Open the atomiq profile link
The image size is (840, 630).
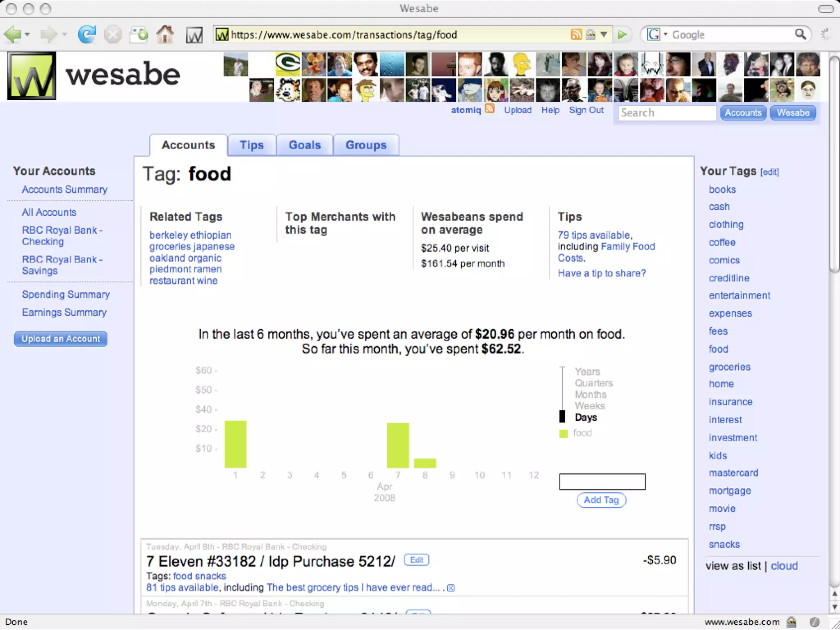[466, 110]
